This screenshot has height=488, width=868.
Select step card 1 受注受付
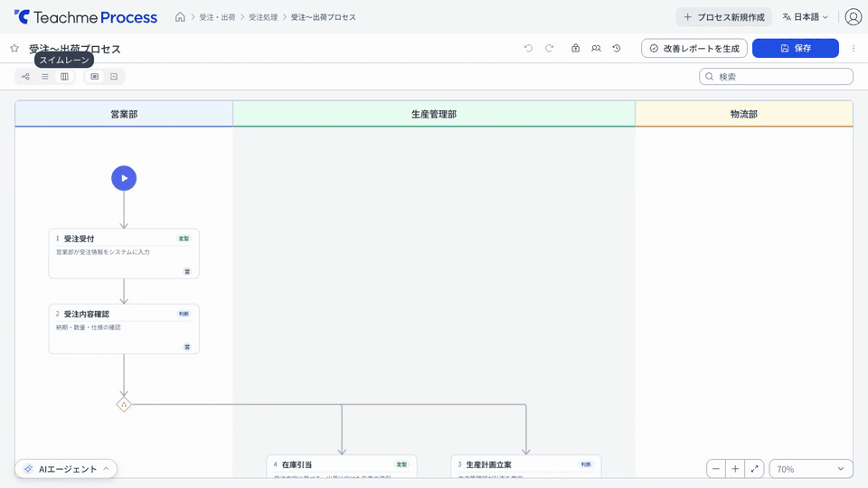point(124,253)
